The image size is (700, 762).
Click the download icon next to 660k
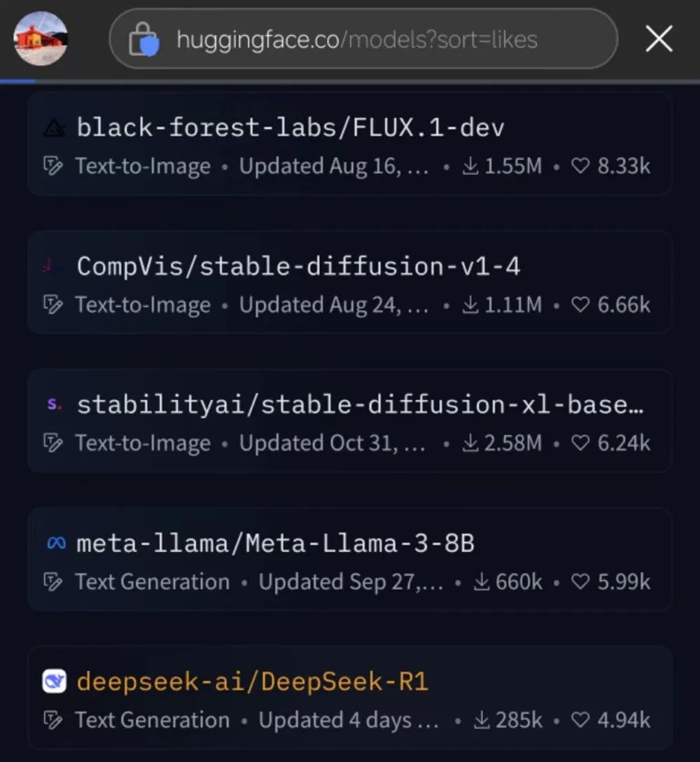coord(481,581)
